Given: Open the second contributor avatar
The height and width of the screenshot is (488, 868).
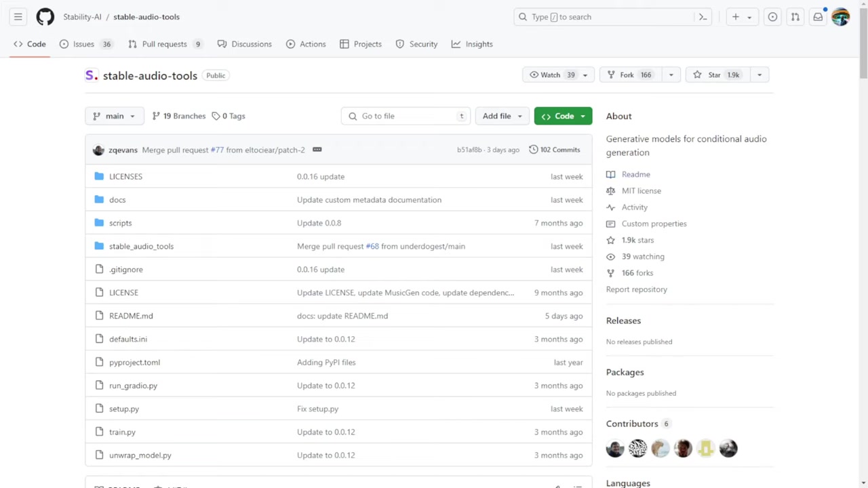Looking at the screenshot, I should coord(637,449).
